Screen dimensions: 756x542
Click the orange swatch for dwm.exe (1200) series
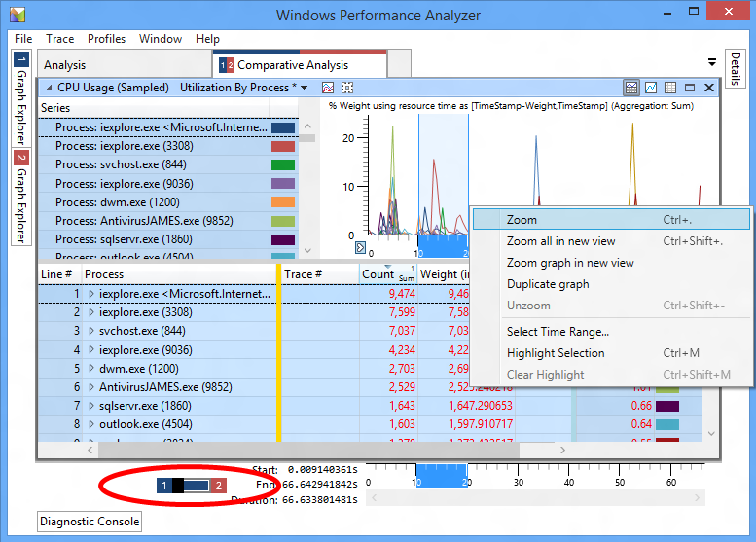283,202
